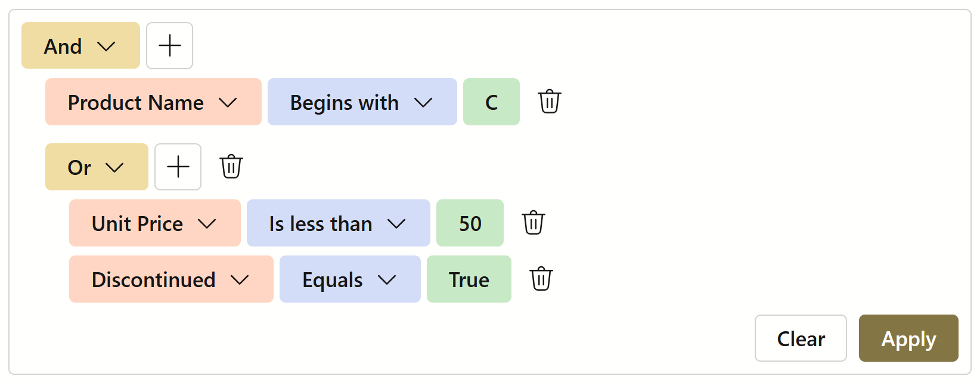Change the Equals operator
This screenshot has width=980, height=382.
(x=350, y=279)
